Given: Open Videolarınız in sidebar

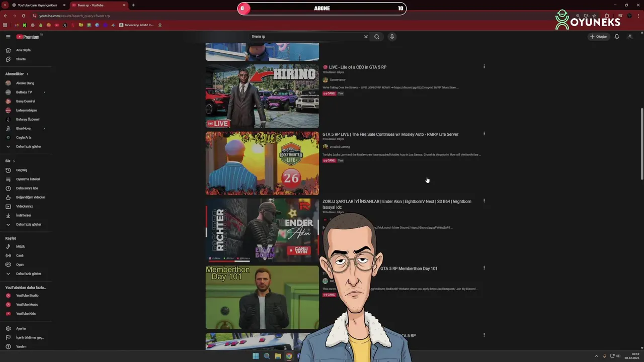Looking at the screenshot, I should pos(24,206).
